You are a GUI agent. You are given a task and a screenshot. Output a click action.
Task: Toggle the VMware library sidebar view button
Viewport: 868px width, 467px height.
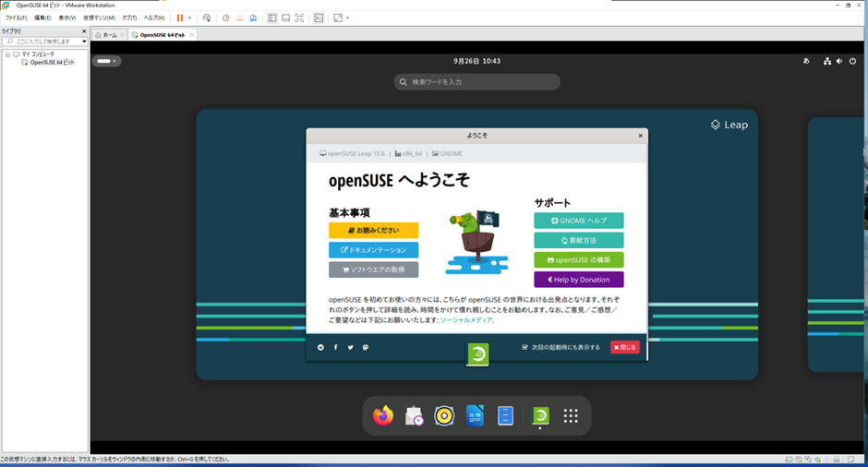(x=271, y=18)
